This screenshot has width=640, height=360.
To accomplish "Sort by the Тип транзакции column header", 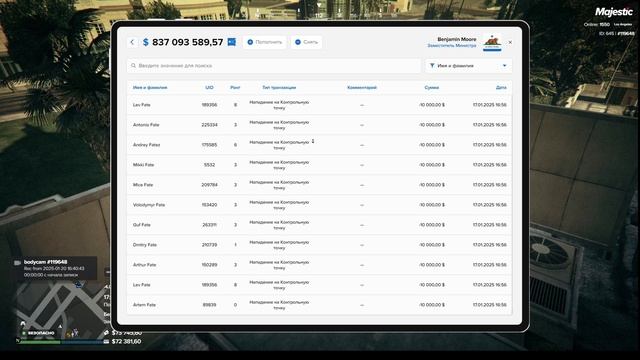I will pos(279,88).
